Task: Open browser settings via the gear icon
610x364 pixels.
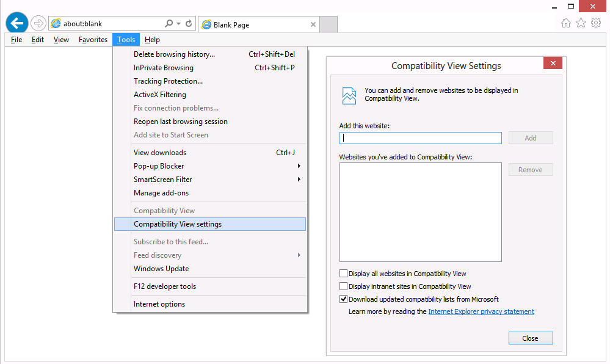Action: coord(596,23)
